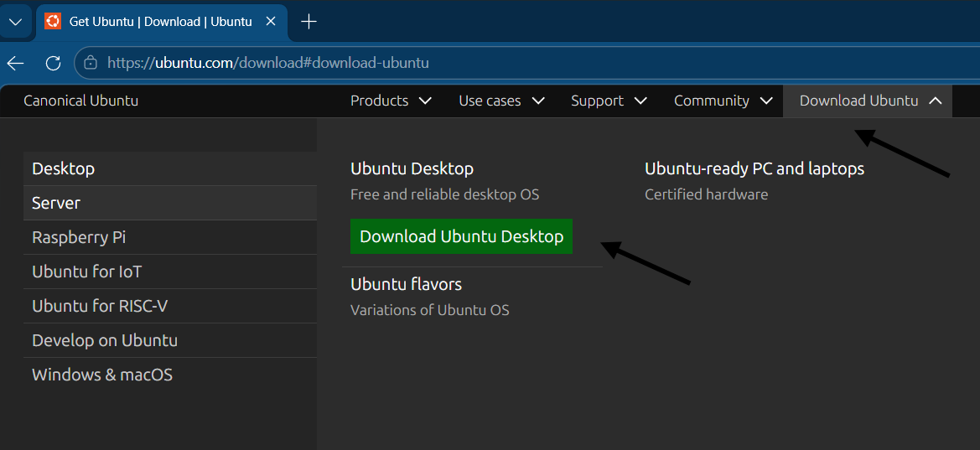Expand the Use cases dropdown

(501, 101)
